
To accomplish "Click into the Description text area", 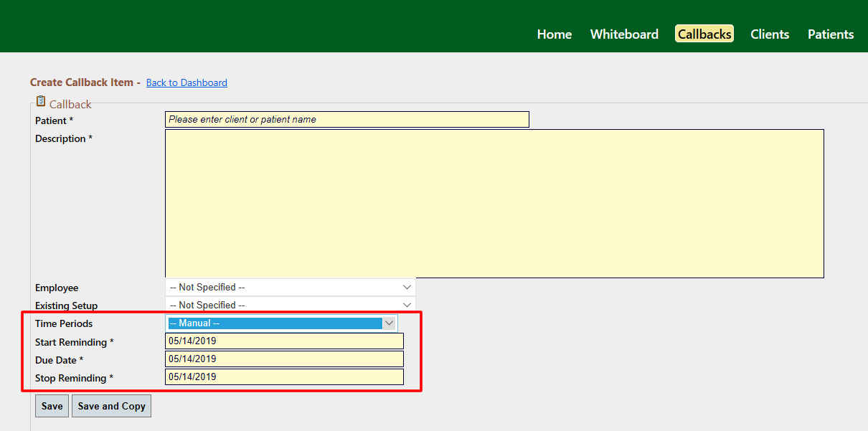I will (x=494, y=204).
